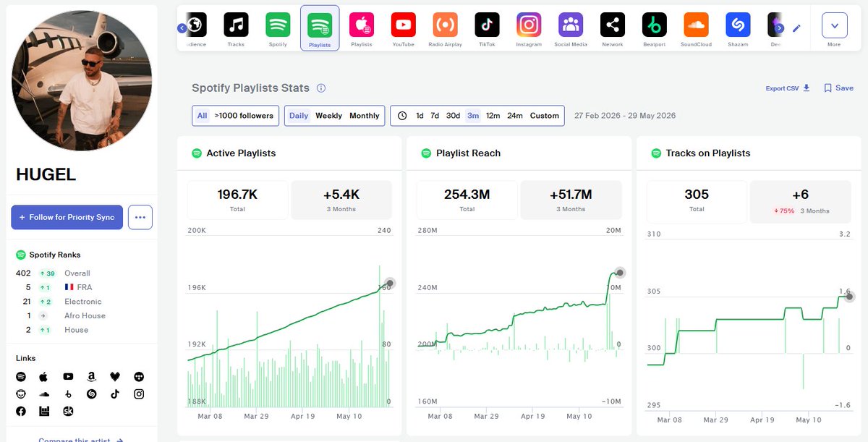Click the pencil edit icon beside platform tabs
868x442 pixels.
coord(796,28)
